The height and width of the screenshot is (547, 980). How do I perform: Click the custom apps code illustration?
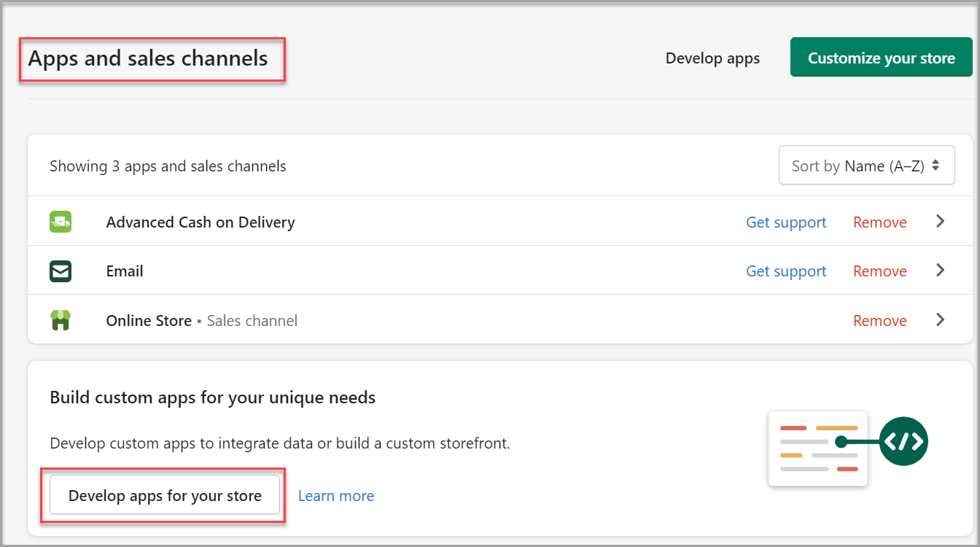click(847, 446)
